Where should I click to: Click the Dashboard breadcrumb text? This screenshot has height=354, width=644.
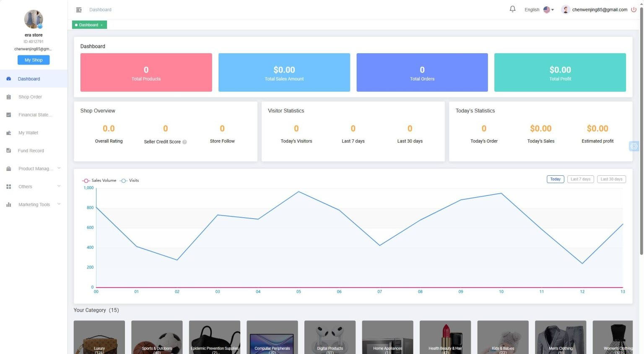[100, 10]
